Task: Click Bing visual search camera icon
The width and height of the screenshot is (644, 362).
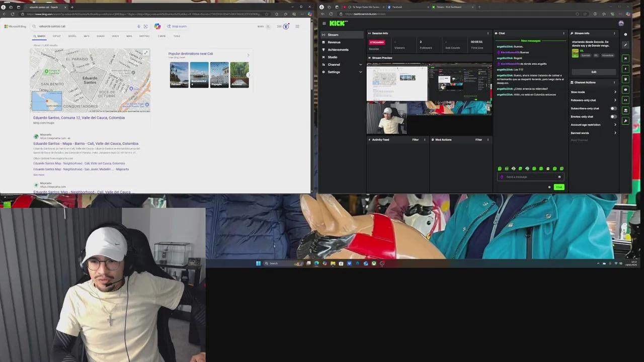Action: [x=145, y=26]
